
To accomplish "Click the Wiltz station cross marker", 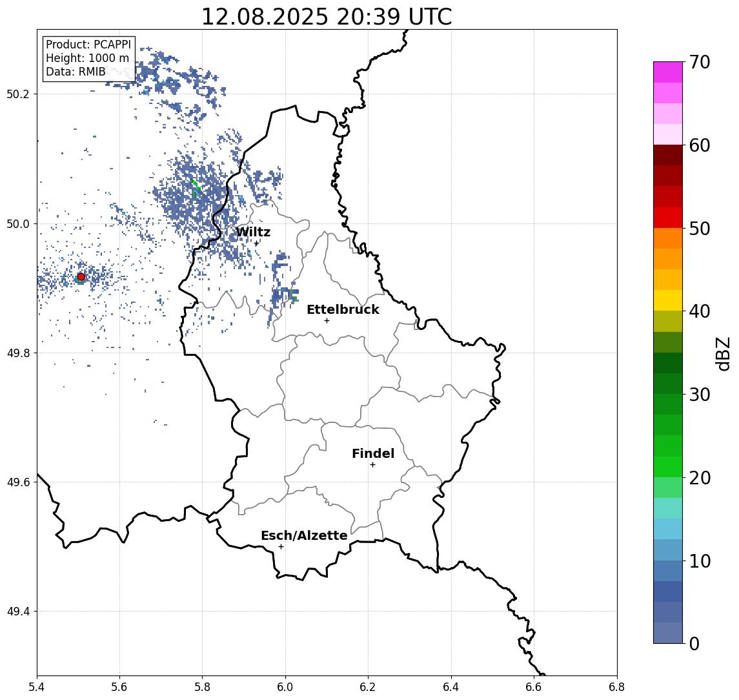I will click(x=256, y=243).
